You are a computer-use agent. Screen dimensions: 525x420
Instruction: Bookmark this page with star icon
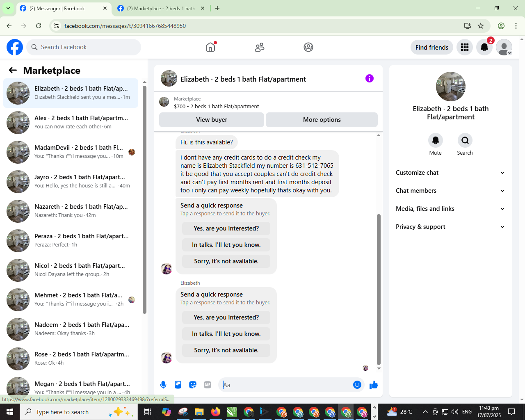coord(481,26)
